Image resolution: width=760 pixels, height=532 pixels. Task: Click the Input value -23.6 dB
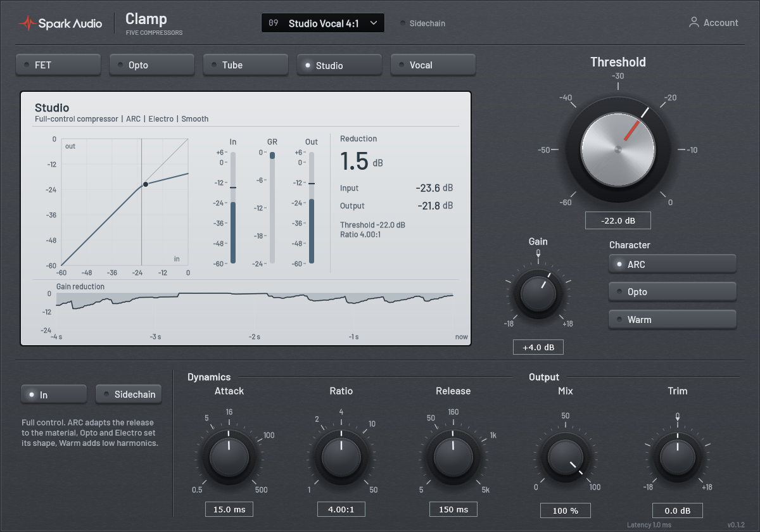(434, 188)
